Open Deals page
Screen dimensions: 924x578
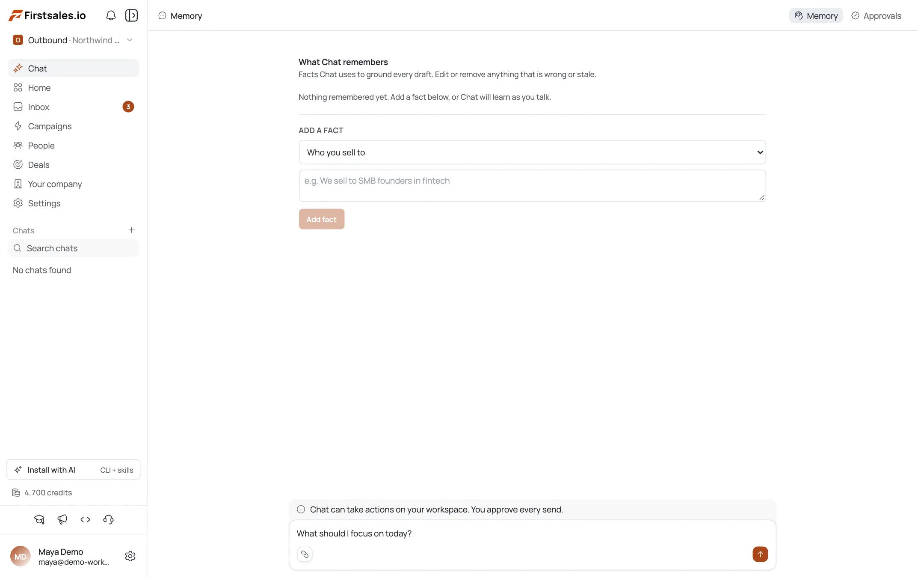(x=73, y=165)
